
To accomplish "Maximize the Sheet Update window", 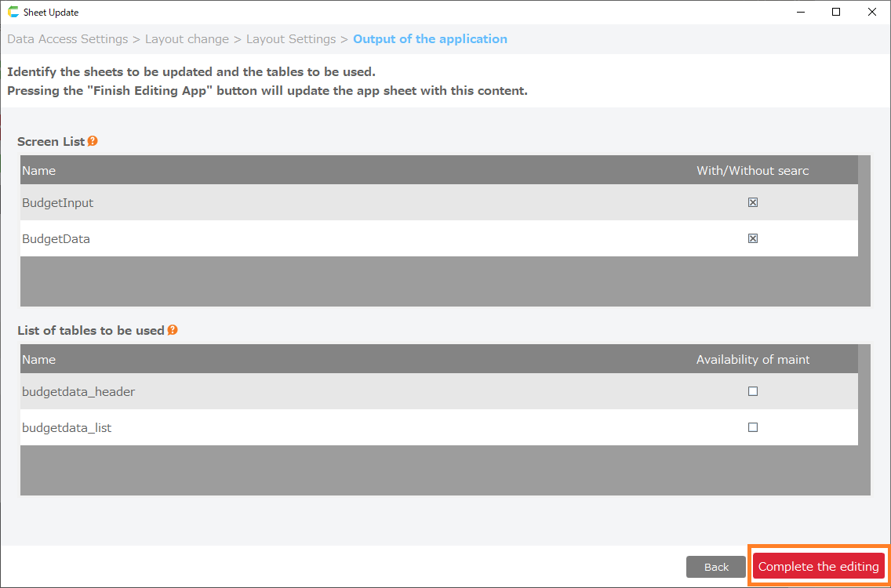I will (x=836, y=13).
